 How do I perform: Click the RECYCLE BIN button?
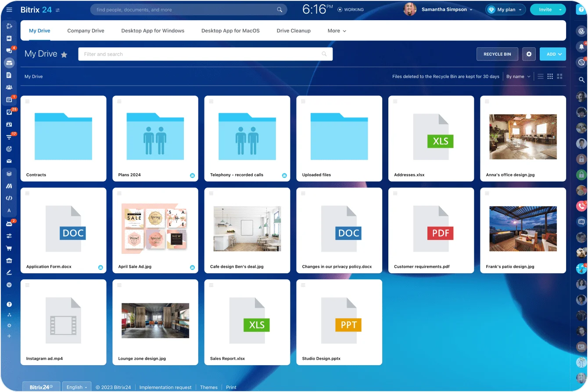(x=497, y=54)
